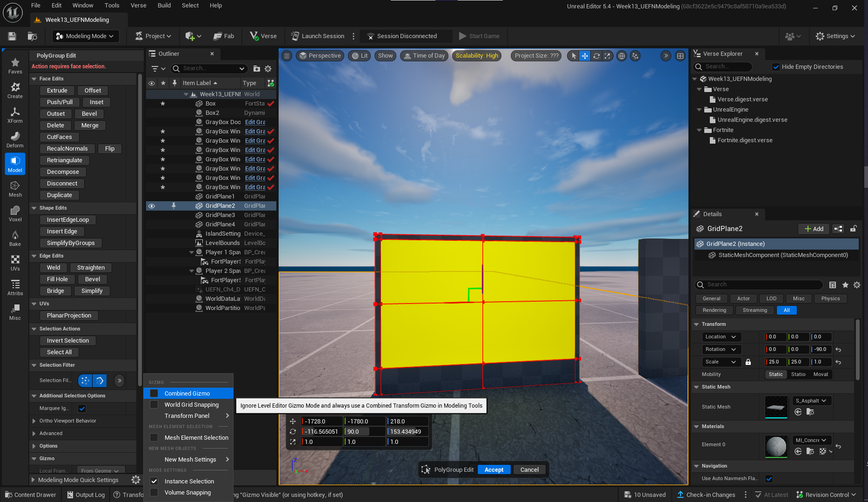Open Location type dropdown
Viewport: 868px width, 502px height.
point(721,337)
